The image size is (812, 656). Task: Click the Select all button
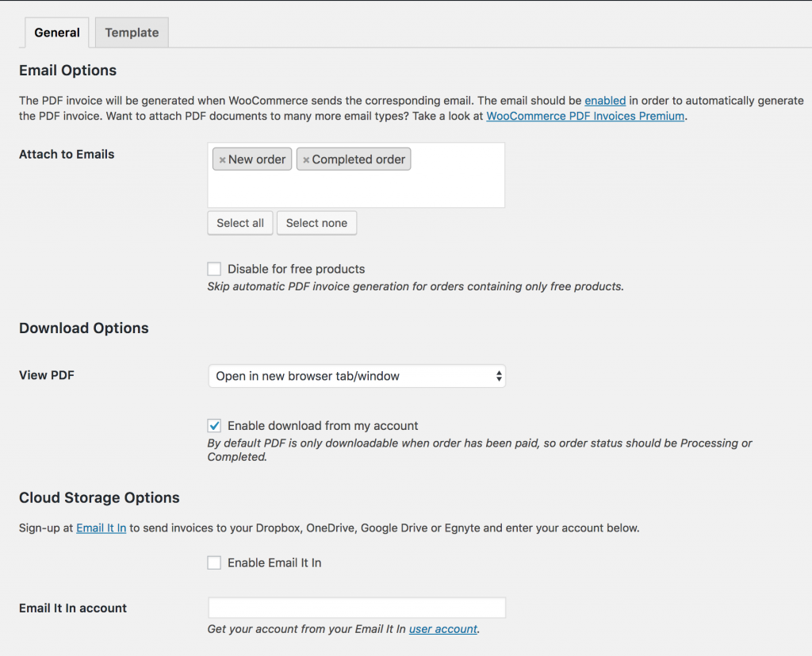pyautogui.click(x=240, y=223)
